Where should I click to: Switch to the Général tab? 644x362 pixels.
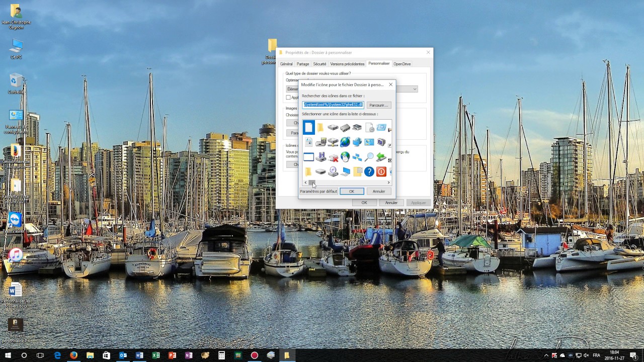pos(286,64)
